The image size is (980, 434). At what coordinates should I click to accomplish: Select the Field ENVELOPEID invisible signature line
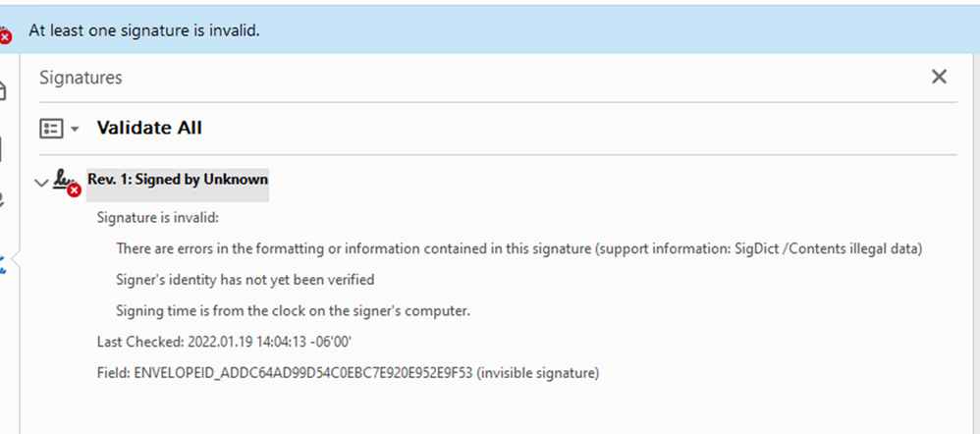[348, 373]
